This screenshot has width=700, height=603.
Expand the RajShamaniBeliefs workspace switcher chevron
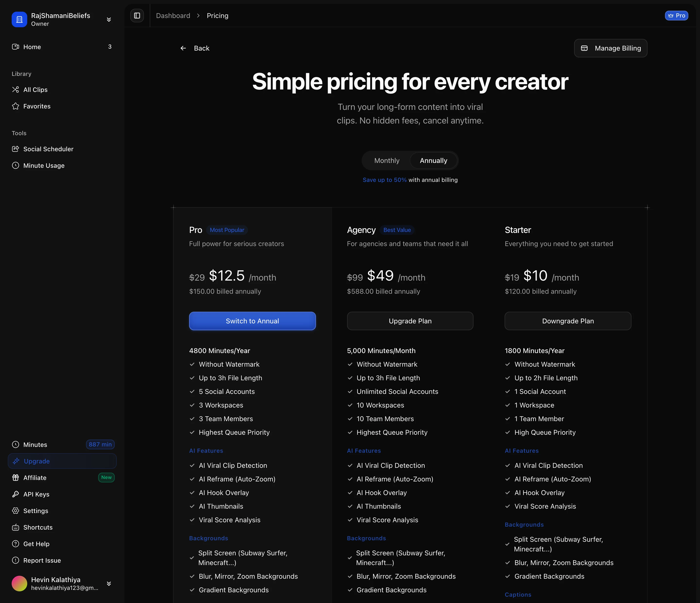click(x=109, y=20)
